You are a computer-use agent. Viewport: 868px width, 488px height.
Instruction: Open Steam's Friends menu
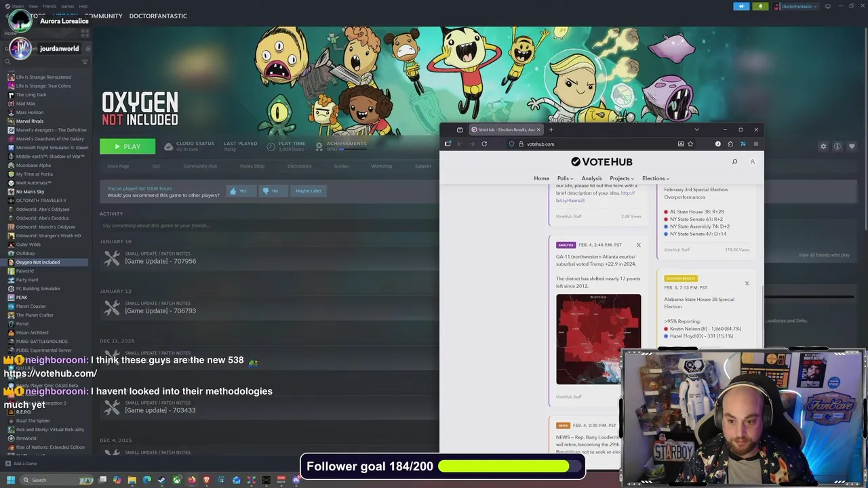[50, 6]
